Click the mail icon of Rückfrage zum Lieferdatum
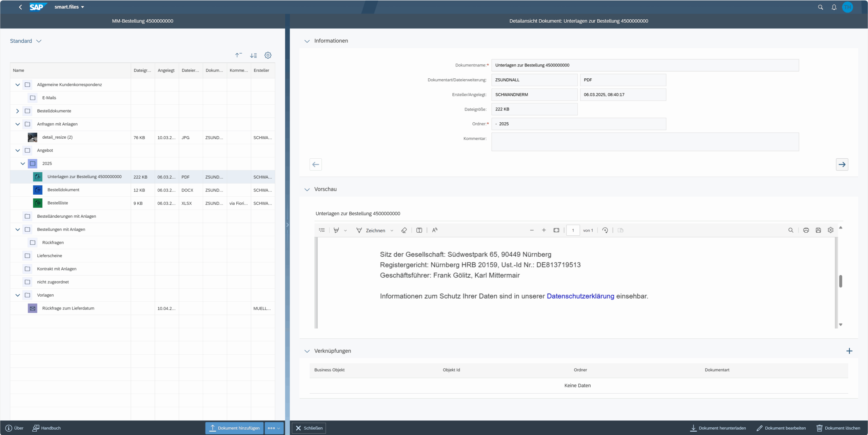This screenshot has height=435, width=868. point(33,308)
